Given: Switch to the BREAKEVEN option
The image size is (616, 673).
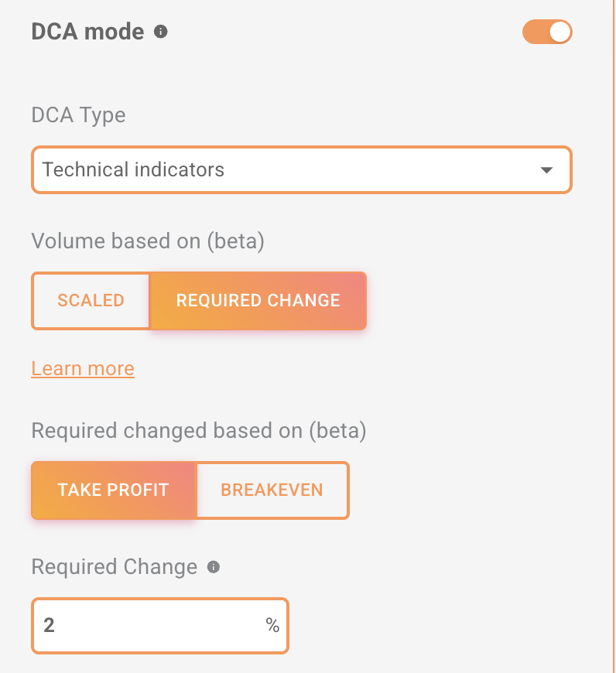Looking at the screenshot, I should 272,490.
